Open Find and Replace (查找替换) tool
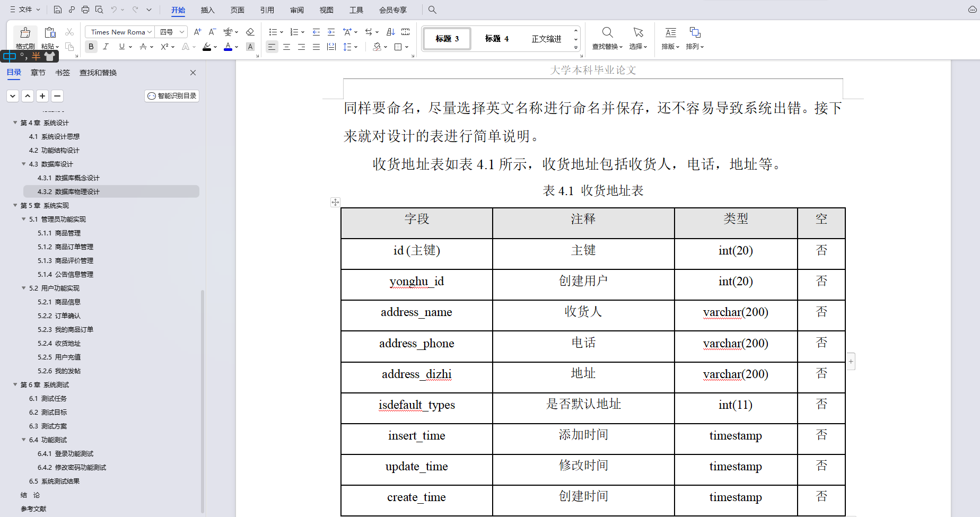Screen dimensions: 980x517 coord(606,37)
